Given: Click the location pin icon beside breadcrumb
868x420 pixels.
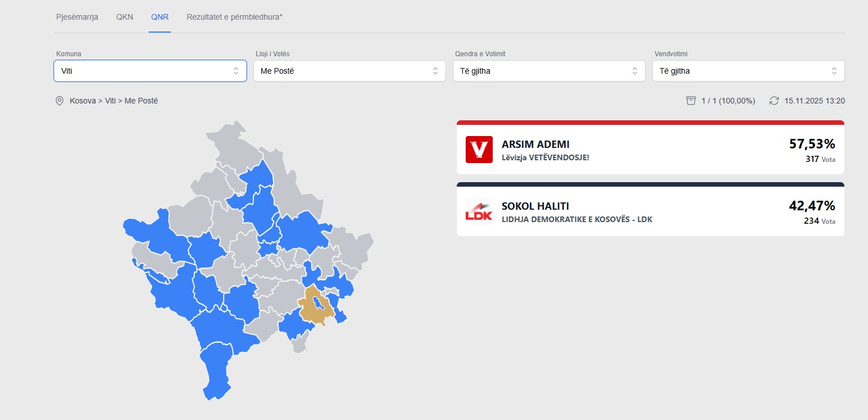Looking at the screenshot, I should point(60,101).
